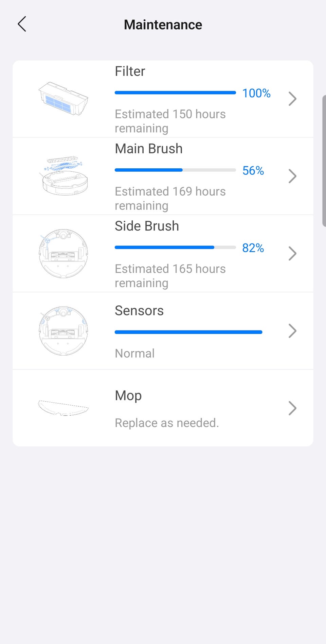Tap the Sensors label
This screenshot has width=326, height=644.
pyautogui.click(x=139, y=311)
